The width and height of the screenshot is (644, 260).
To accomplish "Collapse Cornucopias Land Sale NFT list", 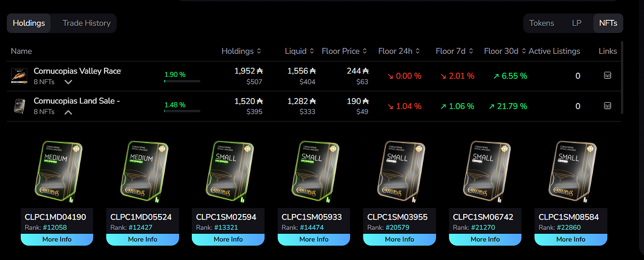I will point(68,112).
